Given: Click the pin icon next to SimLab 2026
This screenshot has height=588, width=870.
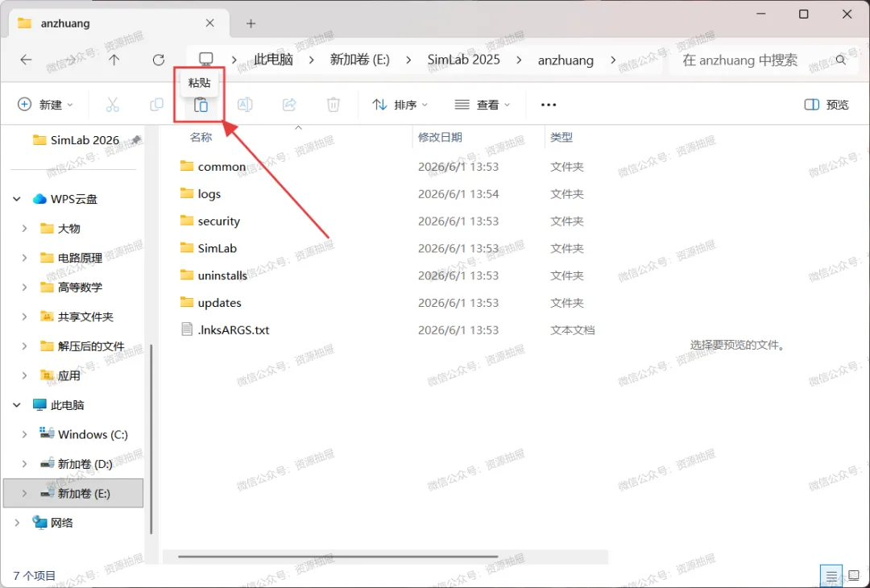Looking at the screenshot, I should pos(136,140).
